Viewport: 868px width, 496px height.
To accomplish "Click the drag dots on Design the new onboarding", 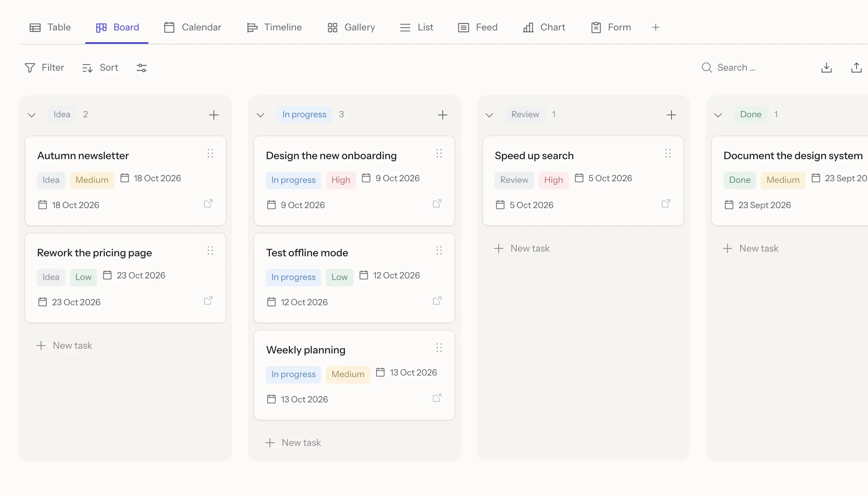I will pyautogui.click(x=439, y=153).
